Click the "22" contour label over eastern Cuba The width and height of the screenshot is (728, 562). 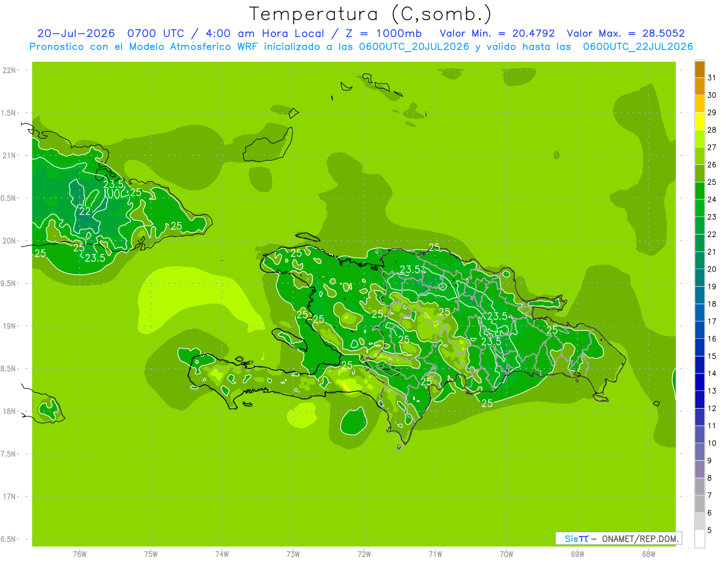[x=85, y=212]
